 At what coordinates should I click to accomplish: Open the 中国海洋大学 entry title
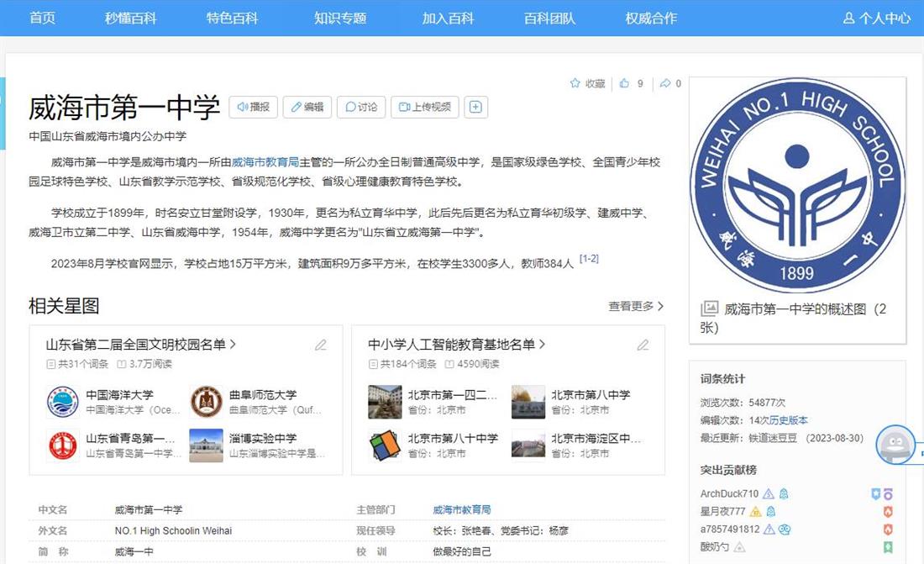coord(119,395)
